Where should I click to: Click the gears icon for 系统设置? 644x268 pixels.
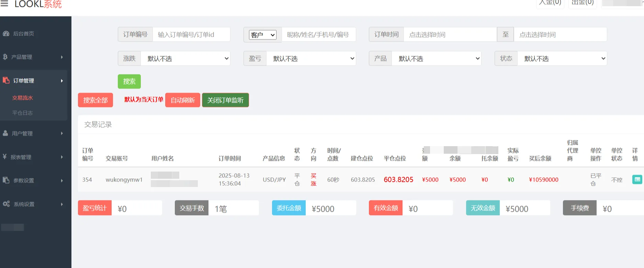tap(6, 204)
